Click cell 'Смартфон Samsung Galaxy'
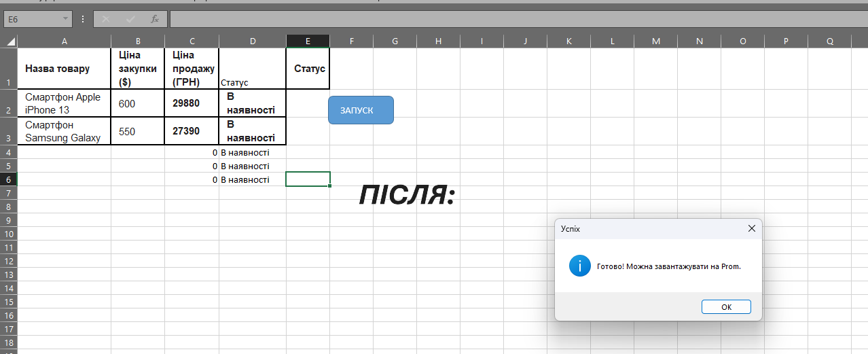This screenshot has width=868, height=354. pyautogui.click(x=65, y=131)
